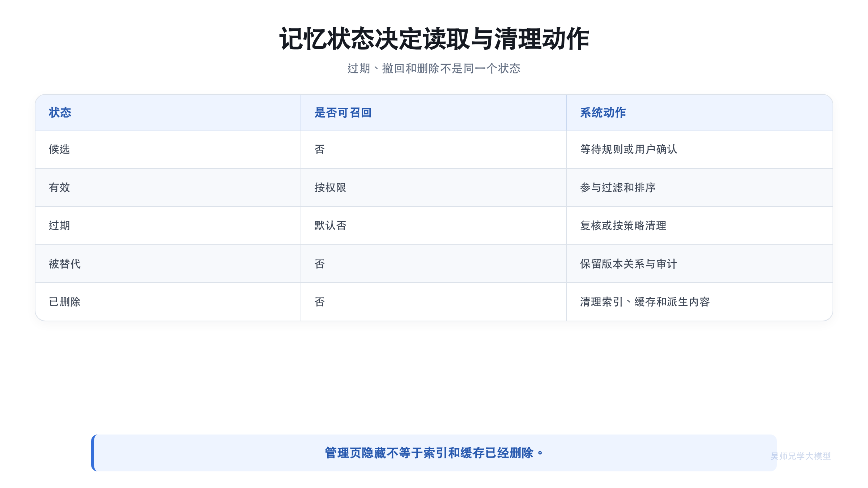Select the 候选 status cell
This screenshot has height=488, width=868.
(x=168, y=149)
